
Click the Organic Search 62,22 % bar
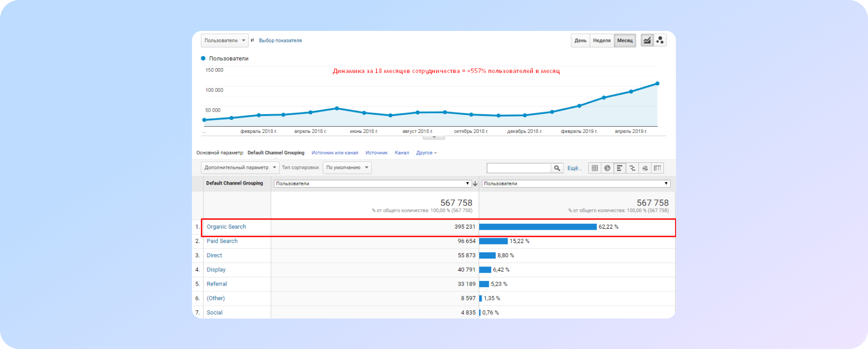pyautogui.click(x=538, y=227)
